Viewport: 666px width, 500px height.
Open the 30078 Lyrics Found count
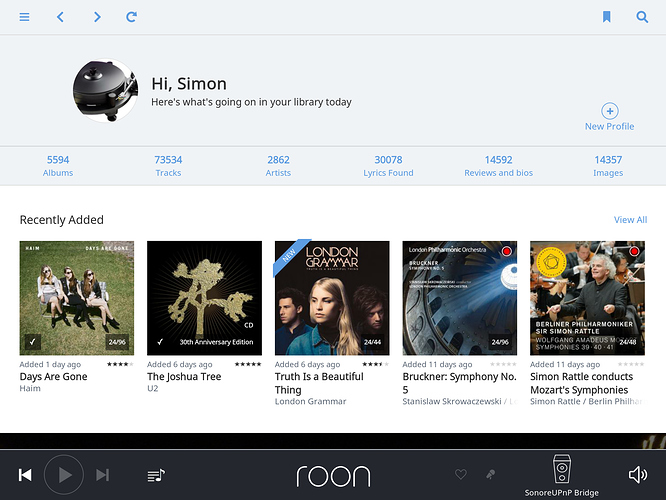tap(388, 166)
